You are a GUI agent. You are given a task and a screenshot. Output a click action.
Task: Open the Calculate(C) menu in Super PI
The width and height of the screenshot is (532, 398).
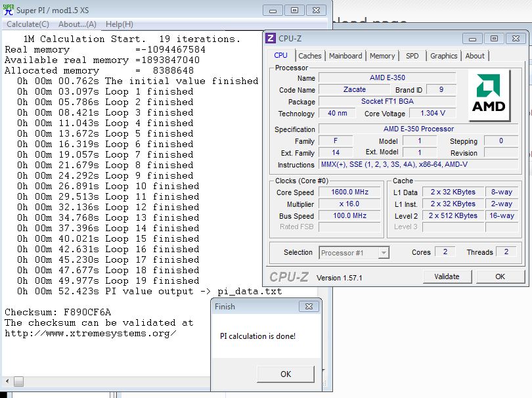28,24
